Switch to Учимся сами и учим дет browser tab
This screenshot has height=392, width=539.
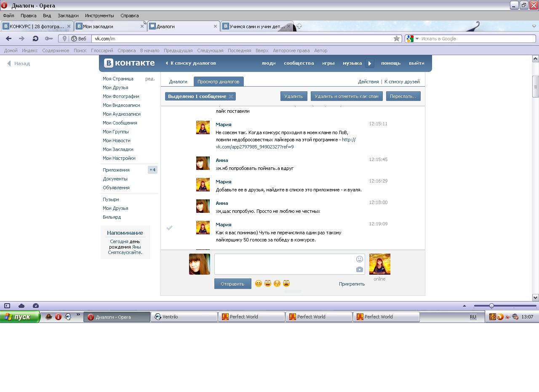click(257, 26)
